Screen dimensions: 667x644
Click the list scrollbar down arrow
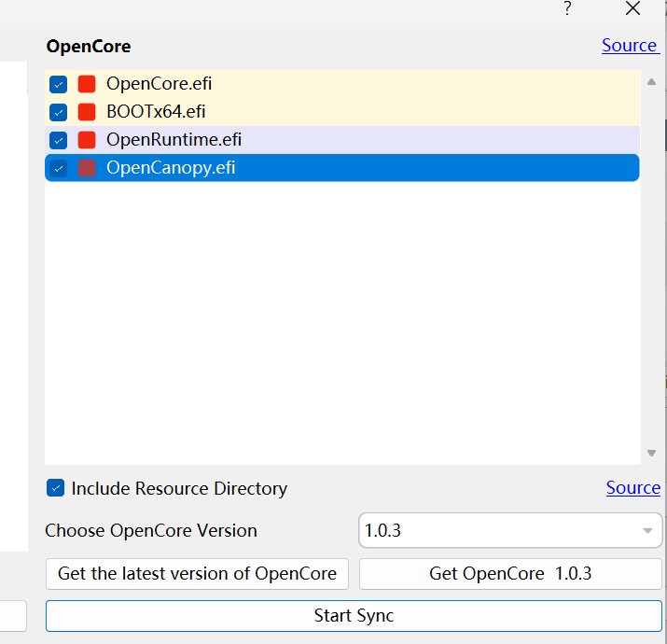(651, 454)
